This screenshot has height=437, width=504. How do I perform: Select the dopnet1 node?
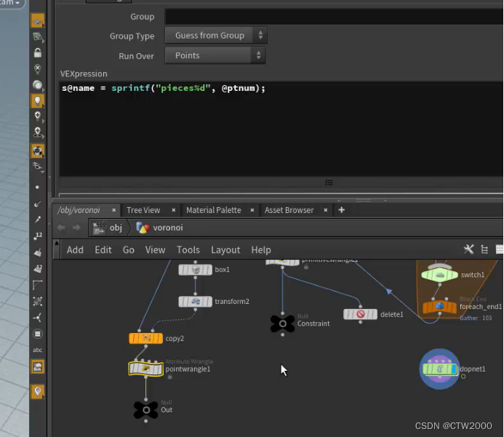click(439, 369)
